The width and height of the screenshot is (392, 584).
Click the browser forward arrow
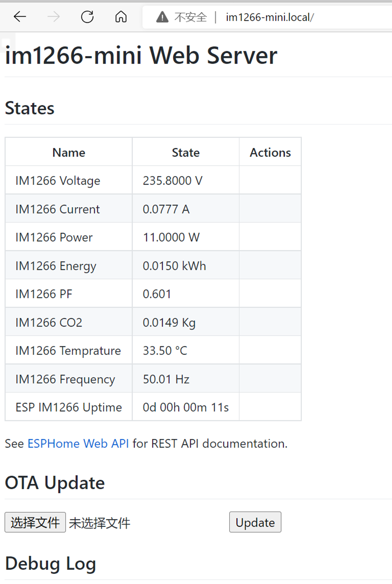(53, 17)
